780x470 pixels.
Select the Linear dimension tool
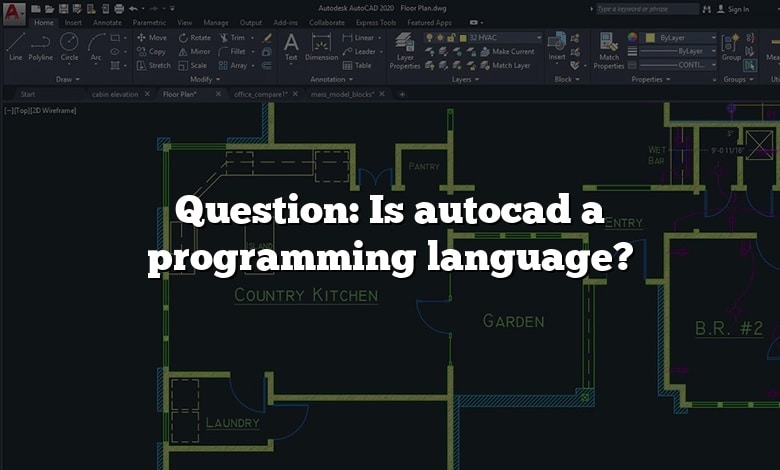tap(358, 37)
